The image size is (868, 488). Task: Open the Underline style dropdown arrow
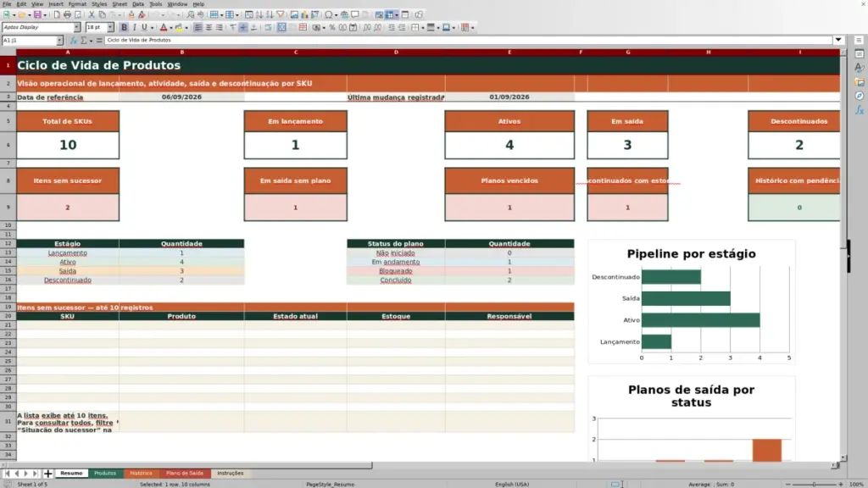click(x=153, y=27)
